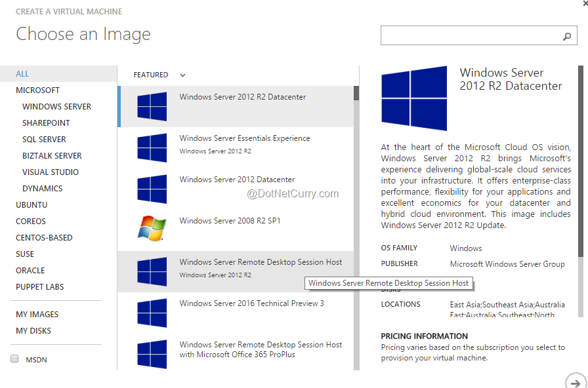This screenshot has width=588, height=388.
Task: Filter by VISUAL STUDIO images
Action: 51,172
